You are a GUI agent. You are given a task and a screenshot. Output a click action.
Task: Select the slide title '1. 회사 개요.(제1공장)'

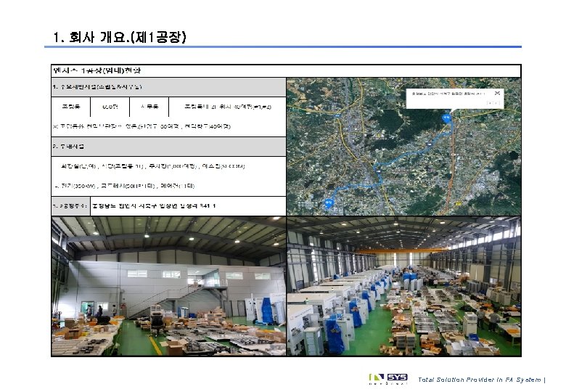120,37
